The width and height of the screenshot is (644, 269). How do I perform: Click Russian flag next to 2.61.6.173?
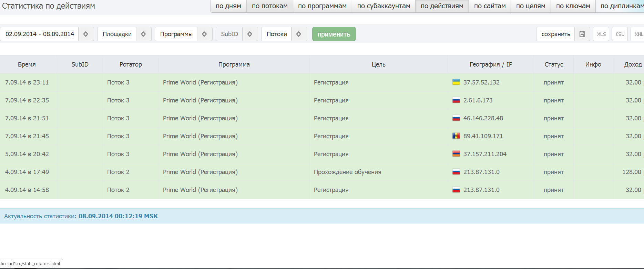(x=456, y=100)
